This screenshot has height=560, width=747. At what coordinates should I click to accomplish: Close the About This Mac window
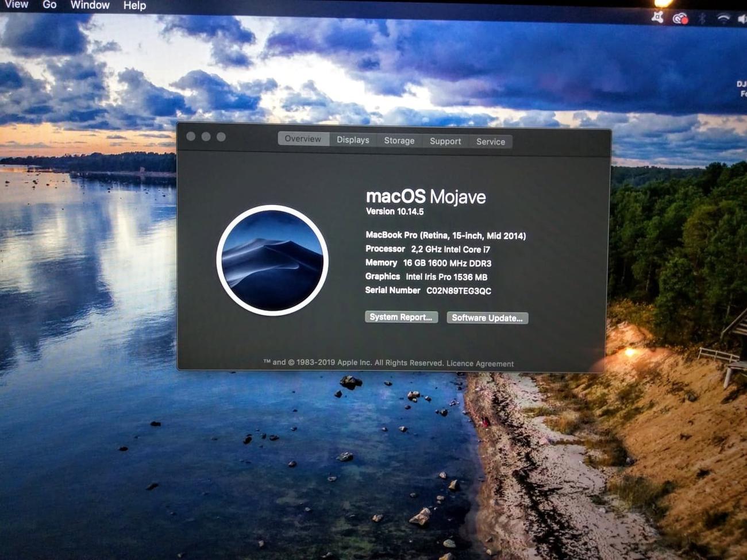[x=191, y=136]
